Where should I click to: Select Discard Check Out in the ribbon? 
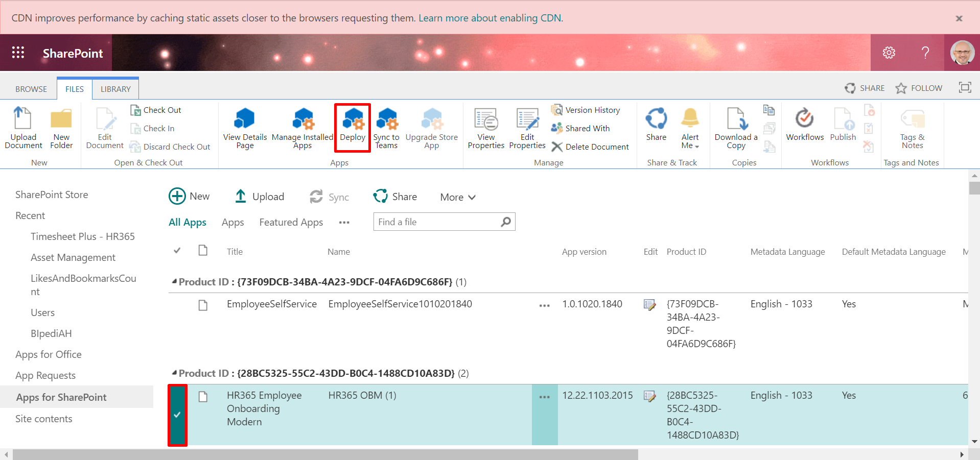(x=170, y=147)
